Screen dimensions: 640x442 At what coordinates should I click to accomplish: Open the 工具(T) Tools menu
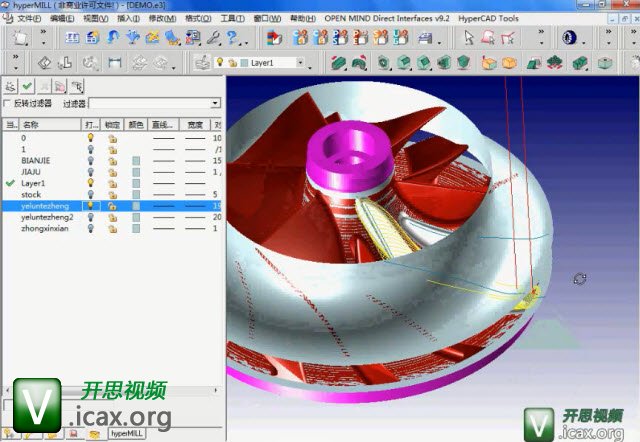pyautogui.click(x=233, y=19)
